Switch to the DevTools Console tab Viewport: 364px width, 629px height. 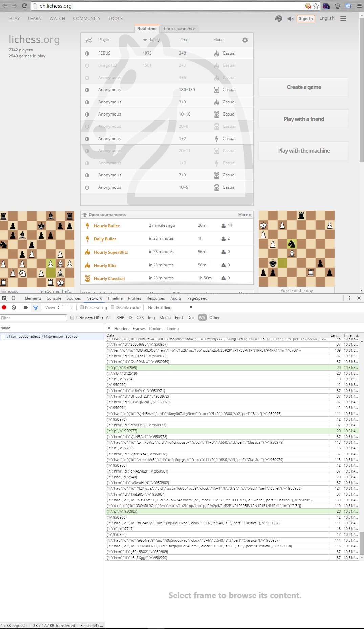[54, 298]
